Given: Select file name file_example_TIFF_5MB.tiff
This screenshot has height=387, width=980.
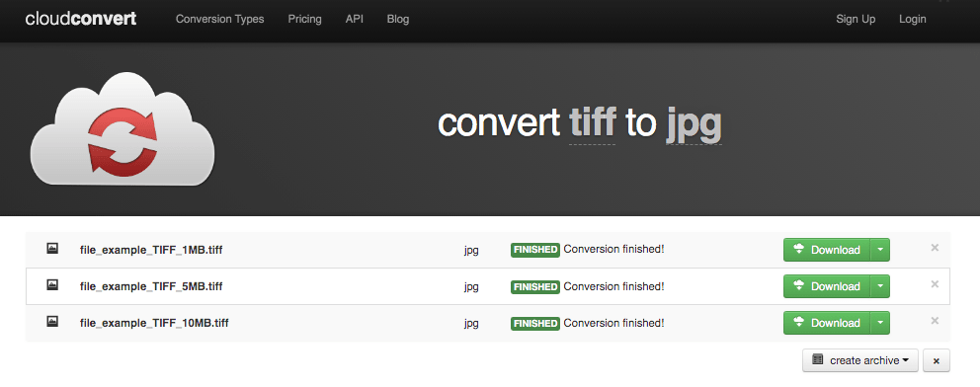Looking at the screenshot, I should tap(151, 286).
